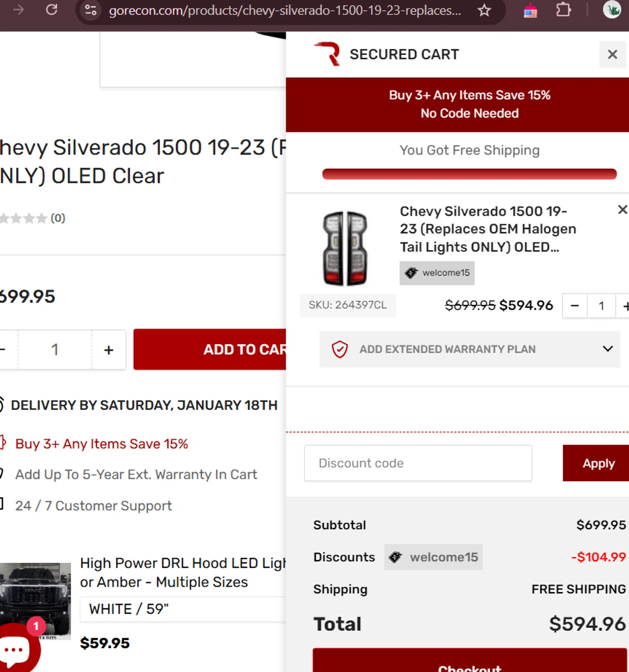629x672 pixels.
Task: Click the discounted $594.96 item price
Action: (526, 306)
